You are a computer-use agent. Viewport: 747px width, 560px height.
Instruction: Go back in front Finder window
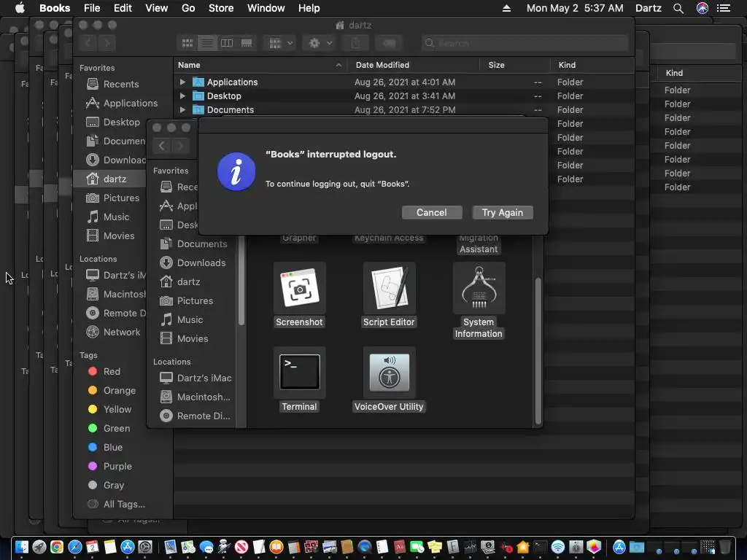point(161,146)
